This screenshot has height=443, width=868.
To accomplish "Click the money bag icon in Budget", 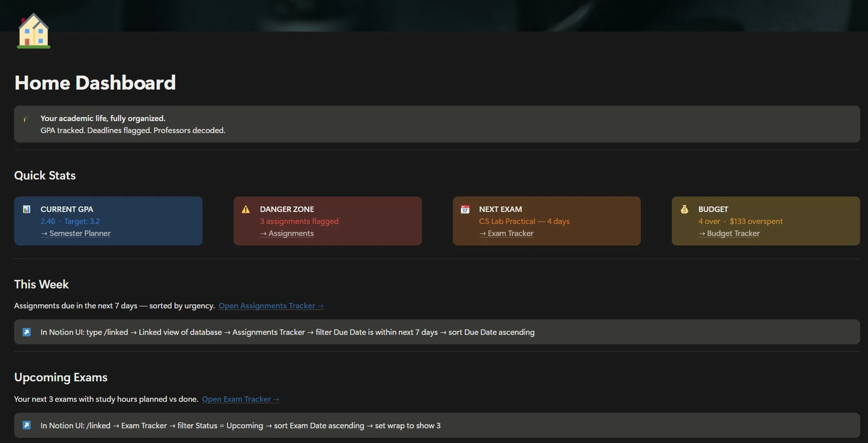I will pyautogui.click(x=684, y=209).
